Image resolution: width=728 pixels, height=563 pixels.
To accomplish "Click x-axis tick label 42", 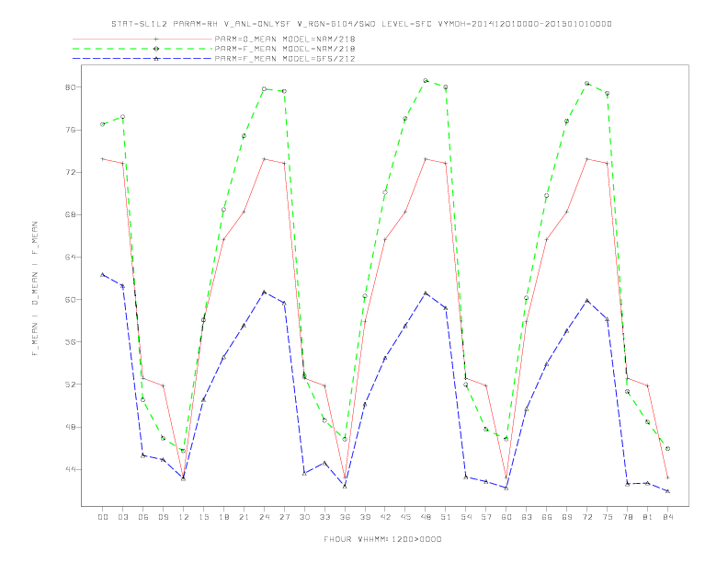I will pyautogui.click(x=385, y=517).
